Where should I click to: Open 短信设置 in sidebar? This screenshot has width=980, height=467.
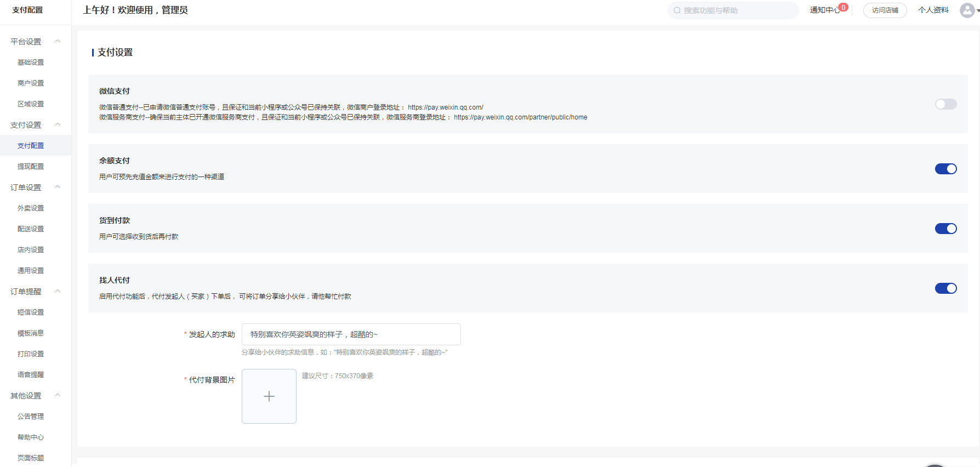[31, 312]
